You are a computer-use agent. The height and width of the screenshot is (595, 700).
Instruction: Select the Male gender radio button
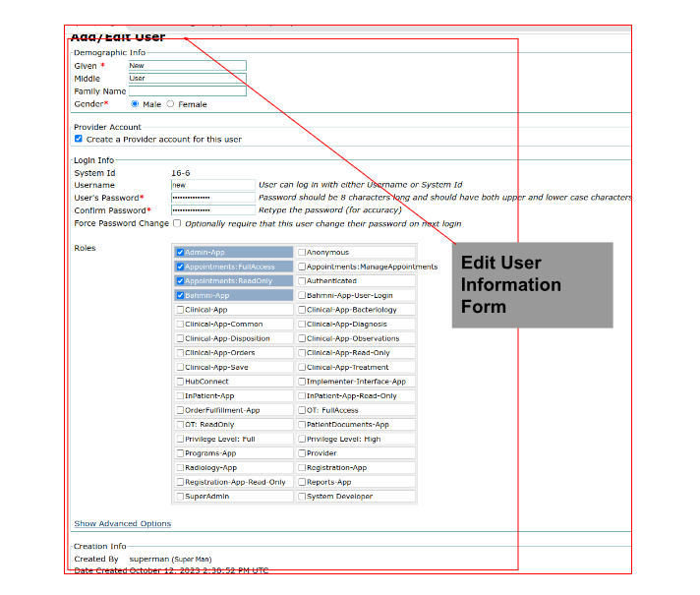tap(135, 104)
